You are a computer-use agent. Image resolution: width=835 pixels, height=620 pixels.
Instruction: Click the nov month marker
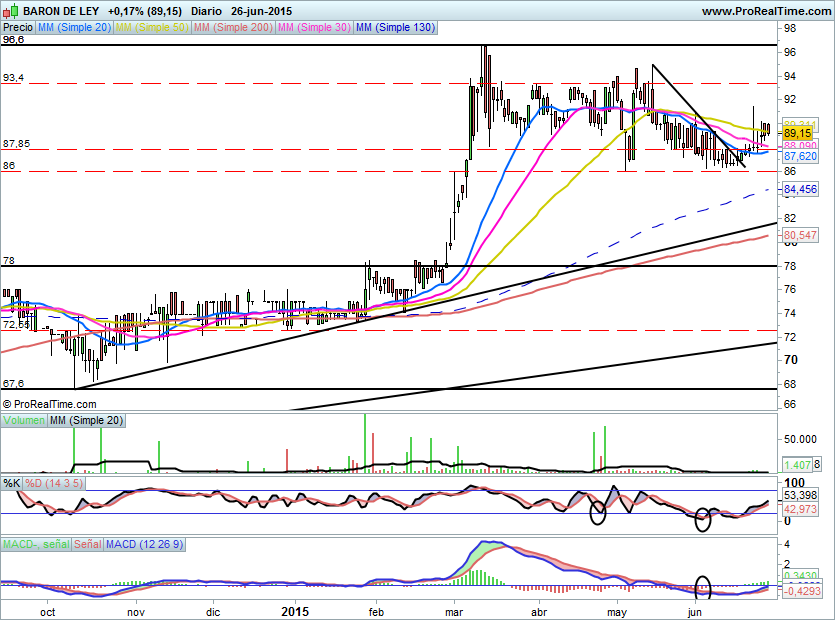[x=136, y=612]
